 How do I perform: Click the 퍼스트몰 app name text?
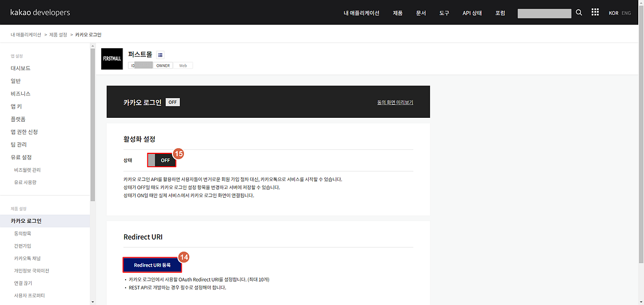[x=140, y=55]
